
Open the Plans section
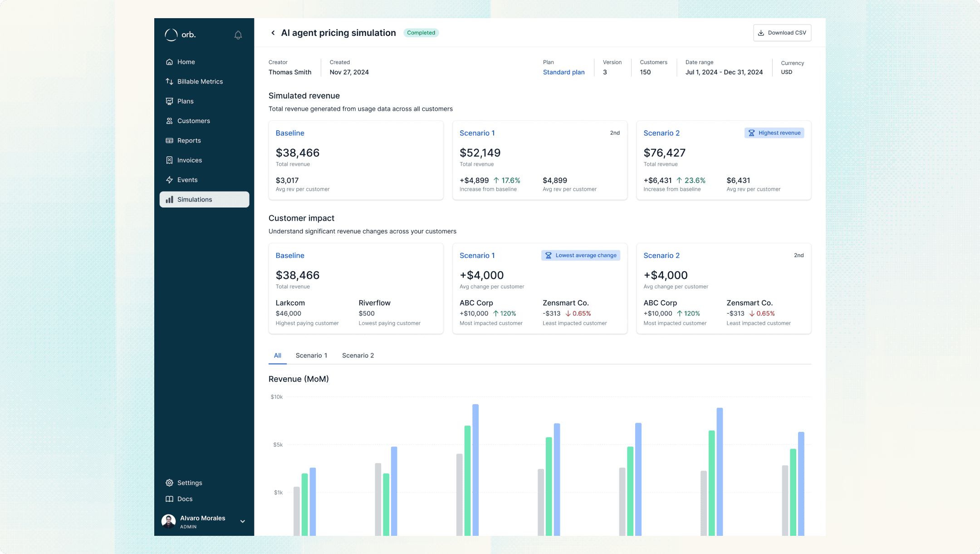click(x=185, y=101)
